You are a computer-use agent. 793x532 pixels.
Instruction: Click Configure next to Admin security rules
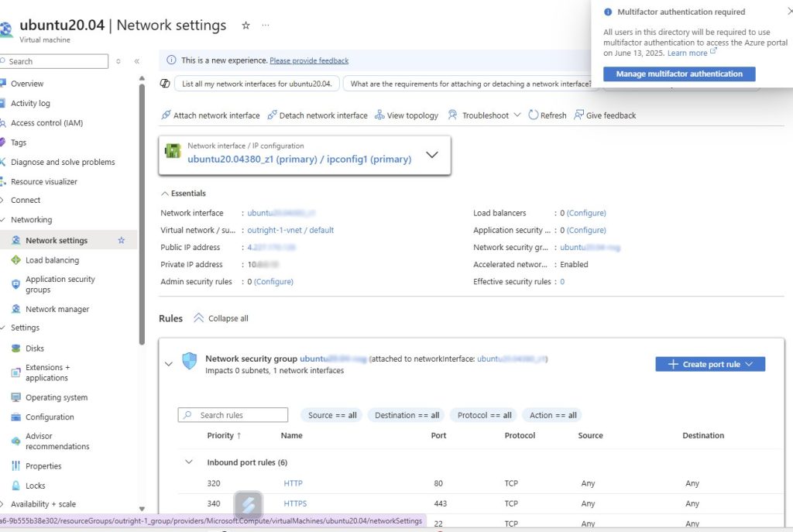click(x=273, y=282)
